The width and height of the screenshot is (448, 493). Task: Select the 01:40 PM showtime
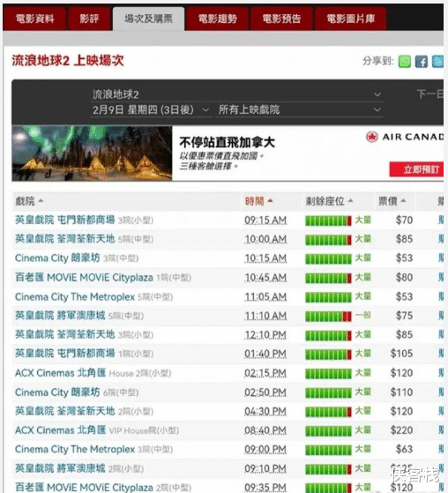(x=265, y=354)
